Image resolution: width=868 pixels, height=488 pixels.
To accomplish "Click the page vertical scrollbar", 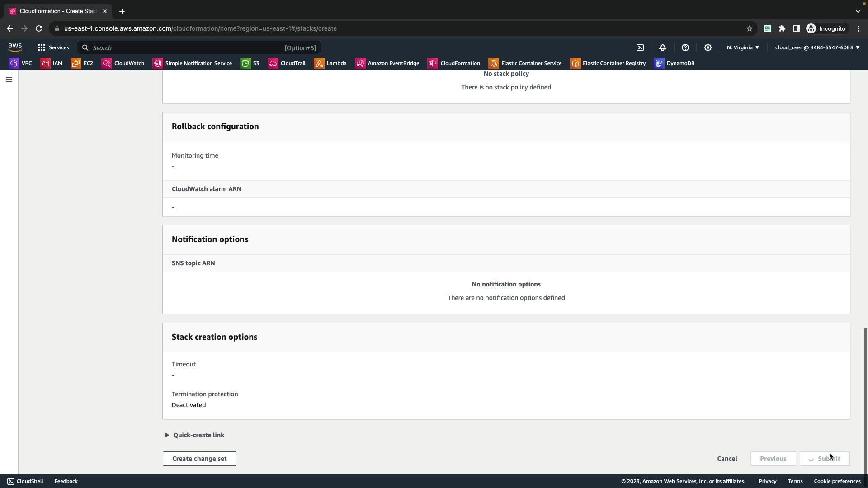I will pos(865,398).
